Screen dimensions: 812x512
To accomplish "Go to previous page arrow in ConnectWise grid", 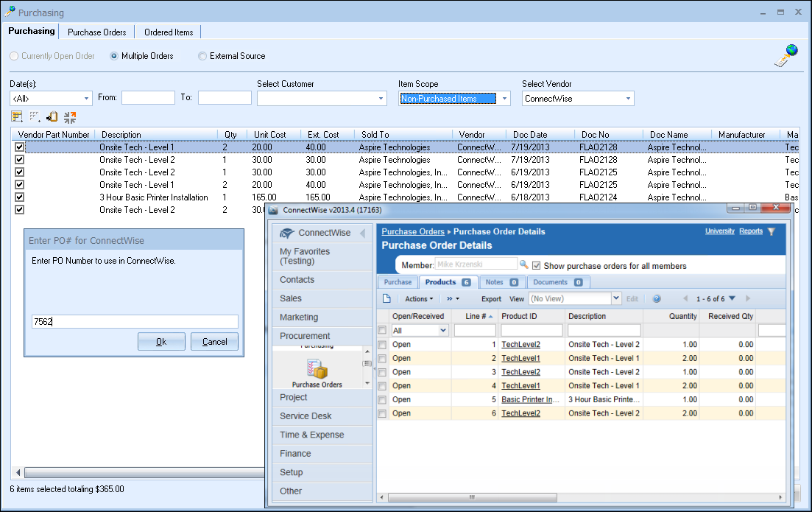I will click(685, 298).
